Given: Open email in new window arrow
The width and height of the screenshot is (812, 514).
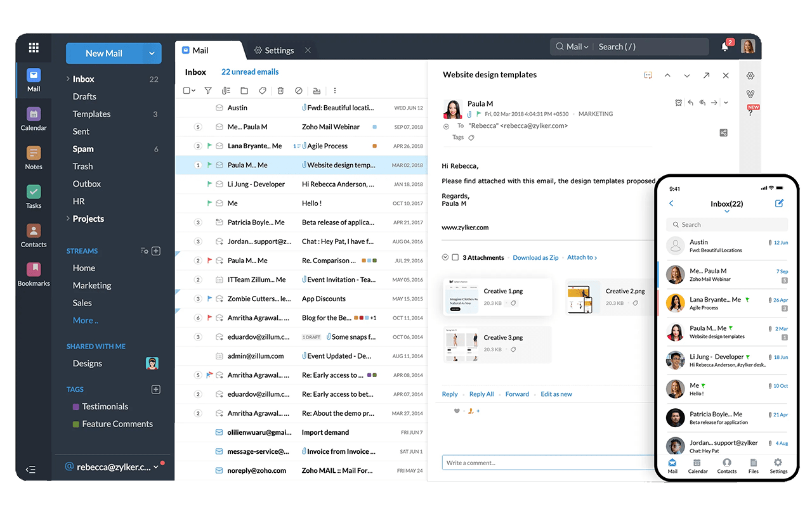Looking at the screenshot, I should coord(706,75).
